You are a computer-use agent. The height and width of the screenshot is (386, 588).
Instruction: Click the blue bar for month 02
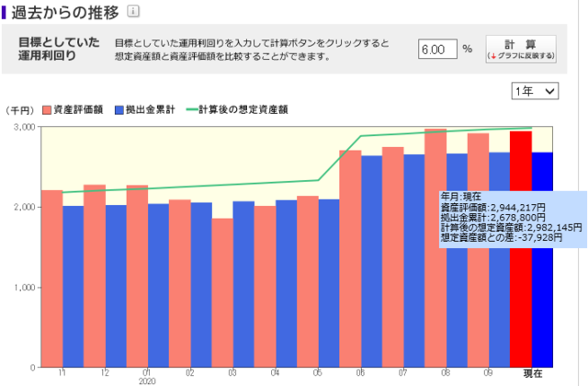201,285
